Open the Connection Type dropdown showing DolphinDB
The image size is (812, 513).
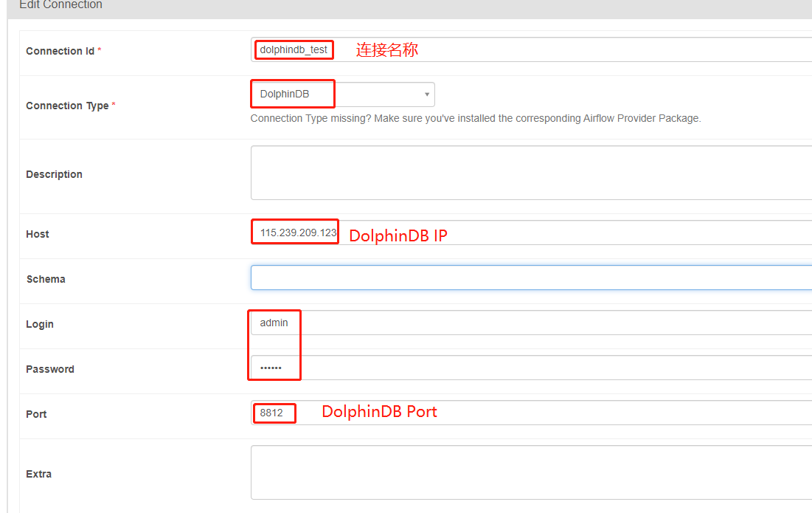(x=343, y=94)
